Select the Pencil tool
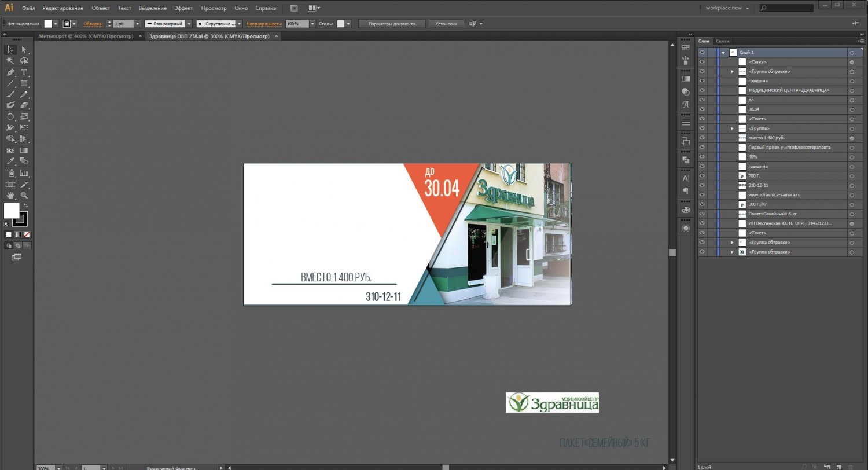 click(x=24, y=94)
